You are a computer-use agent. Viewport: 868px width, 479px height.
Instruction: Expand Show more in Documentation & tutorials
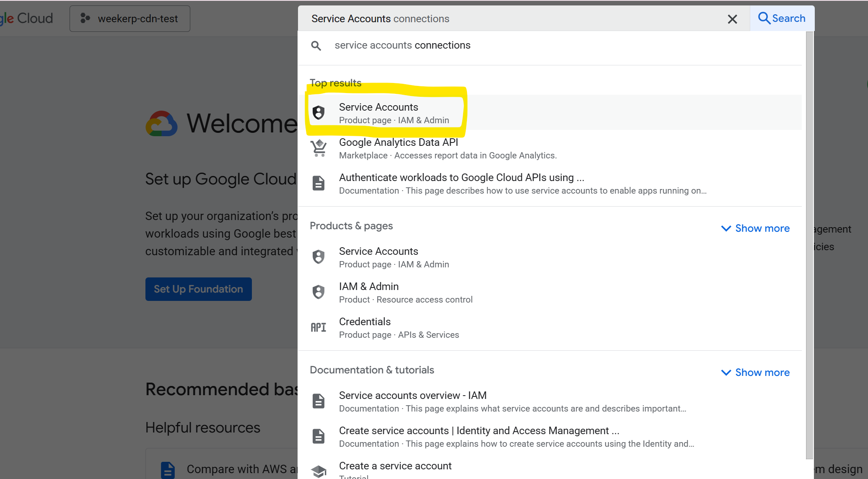click(x=755, y=373)
